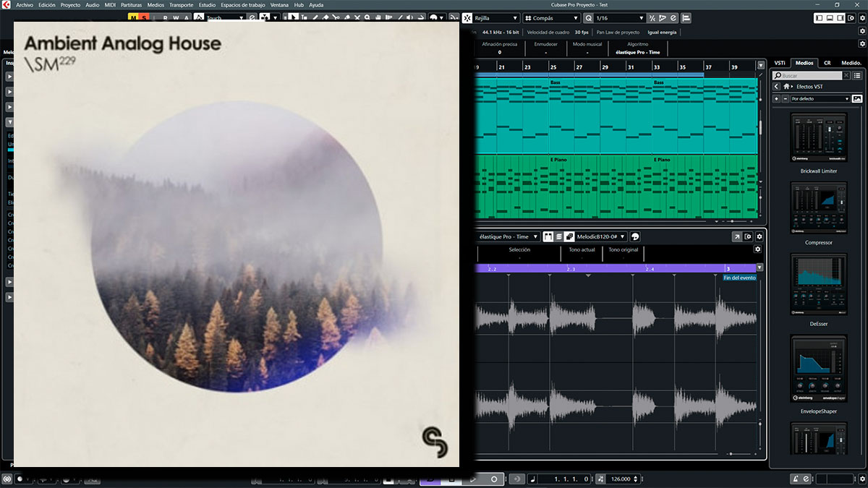Image resolution: width=868 pixels, height=488 pixels.
Task: Click the Algoritmo élastique Pro - Time value
Action: [637, 52]
